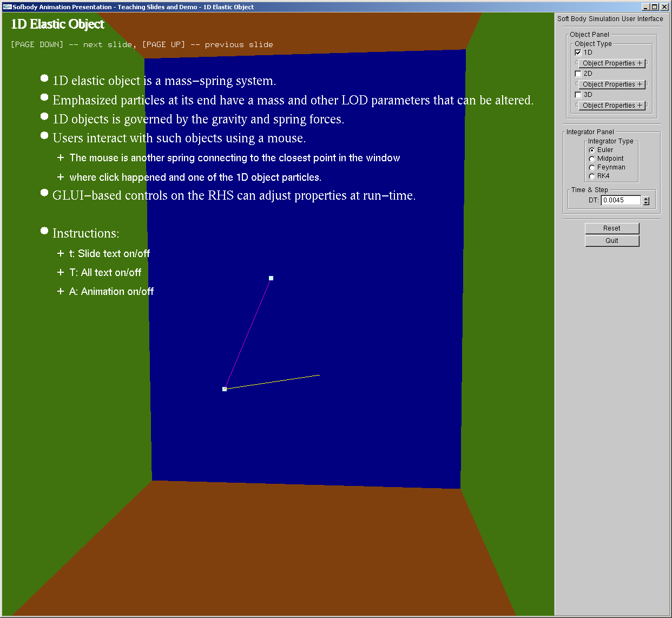Minimize the Softbody Animation window
Image resolution: width=672 pixels, height=618 pixels.
click(x=645, y=7)
